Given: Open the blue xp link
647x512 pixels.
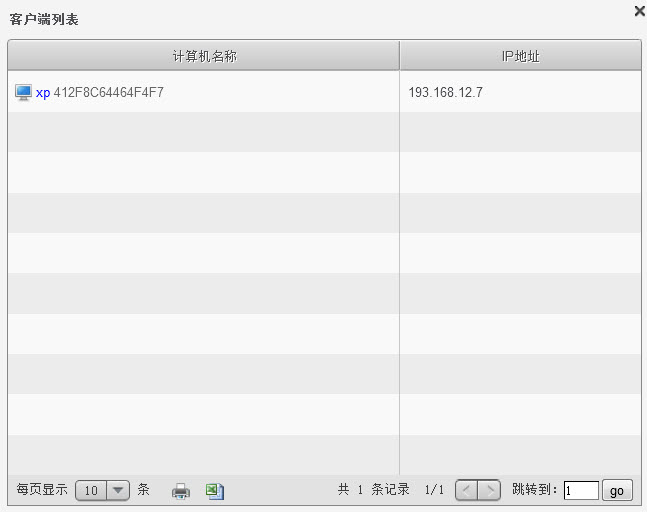Looking at the screenshot, I should coord(43,93).
